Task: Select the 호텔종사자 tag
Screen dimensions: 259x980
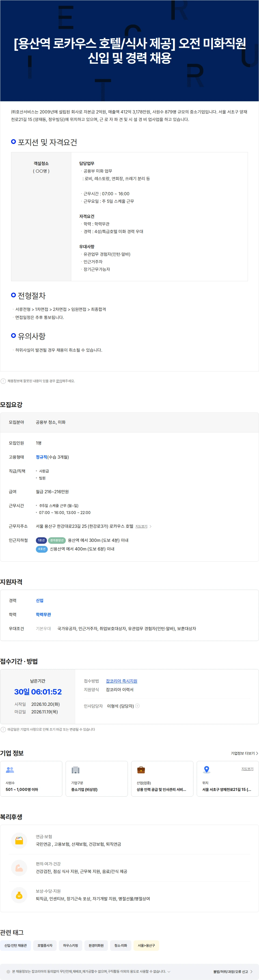Action: (x=45, y=945)
